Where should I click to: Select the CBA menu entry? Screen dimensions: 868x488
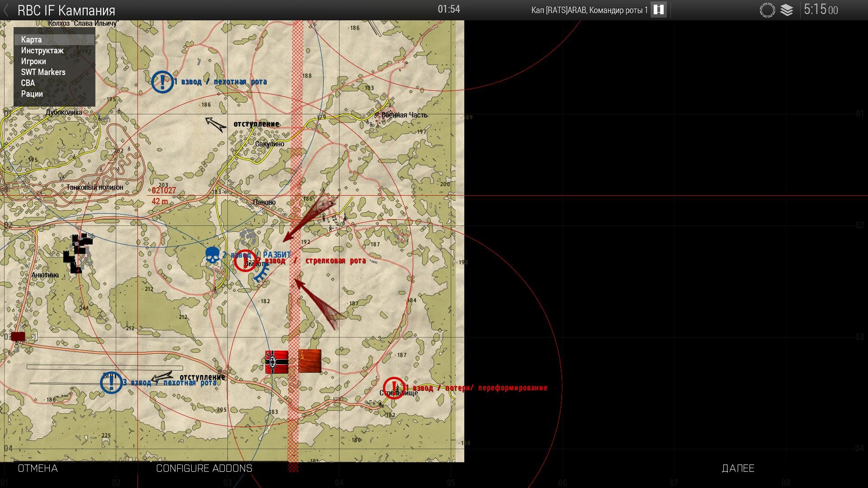(54, 83)
